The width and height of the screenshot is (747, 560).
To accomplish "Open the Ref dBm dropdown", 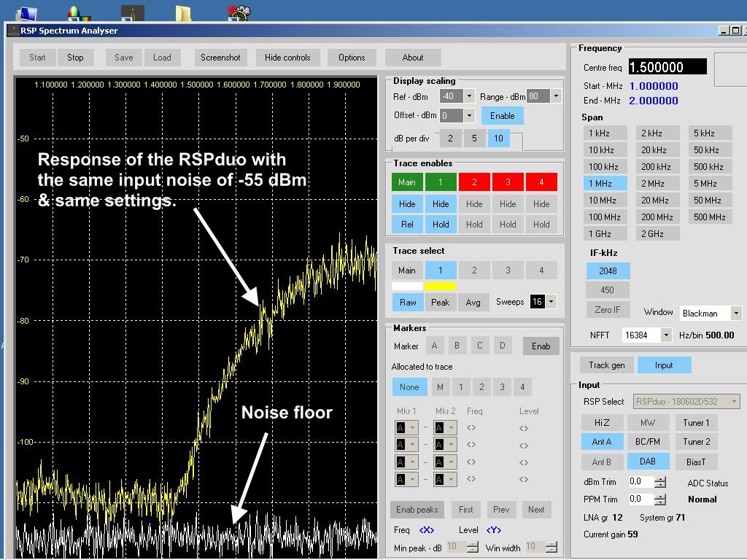I will (x=469, y=96).
